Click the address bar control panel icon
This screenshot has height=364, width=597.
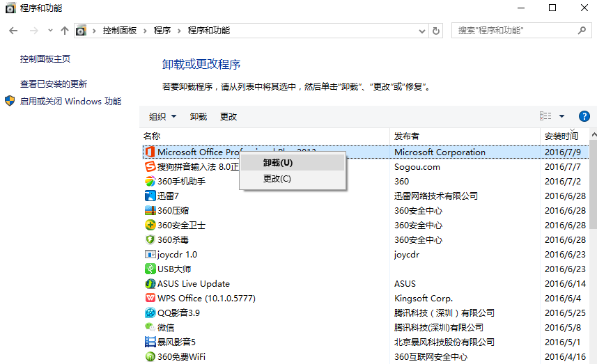(81, 31)
